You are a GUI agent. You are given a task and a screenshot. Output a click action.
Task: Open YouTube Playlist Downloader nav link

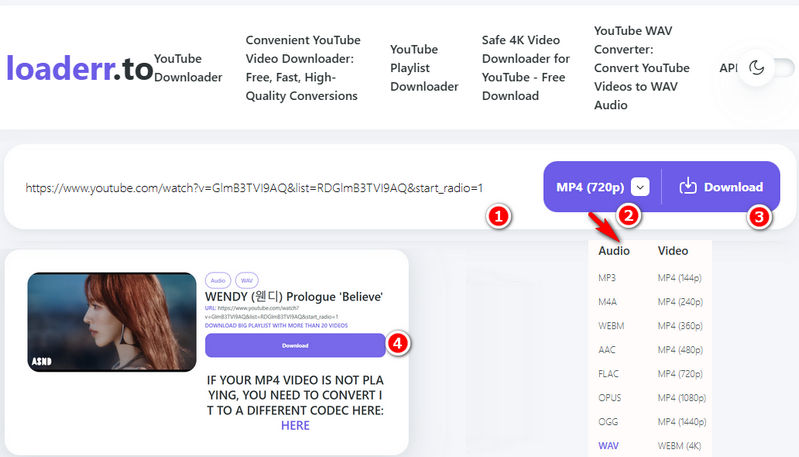point(424,68)
